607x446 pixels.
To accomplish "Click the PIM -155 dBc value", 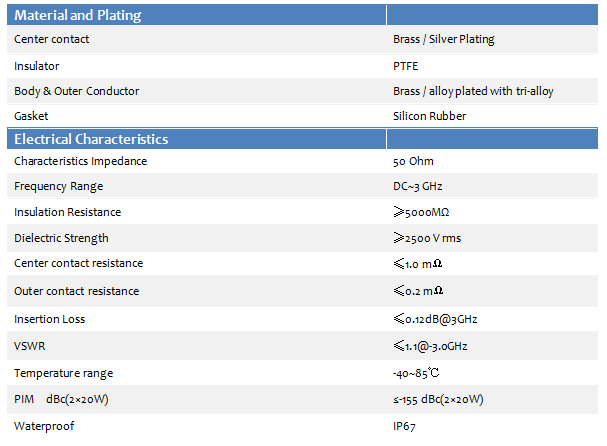I will [x=438, y=400].
